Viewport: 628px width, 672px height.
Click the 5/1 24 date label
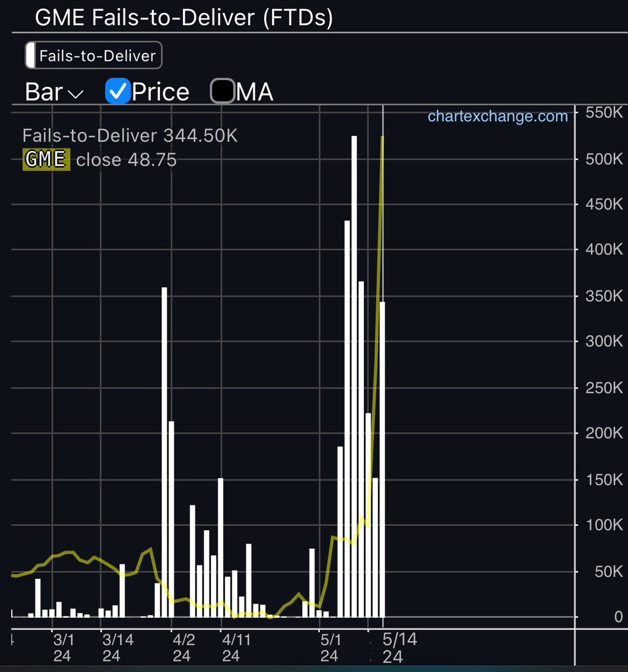(330, 647)
